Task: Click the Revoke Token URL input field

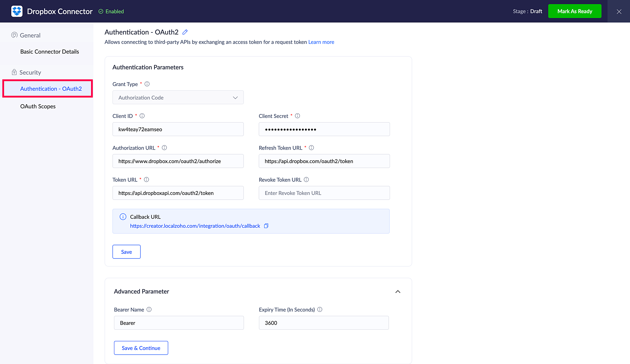Action: (324, 193)
